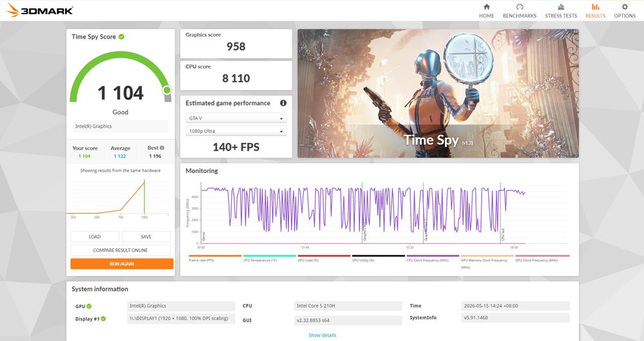The width and height of the screenshot is (644, 341).
Task: Click the CPU test marker in monitoring chart
Action: click(x=503, y=235)
